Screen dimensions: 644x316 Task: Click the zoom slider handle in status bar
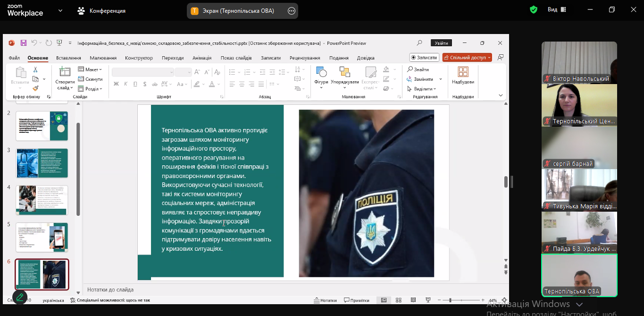coord(450,300)
